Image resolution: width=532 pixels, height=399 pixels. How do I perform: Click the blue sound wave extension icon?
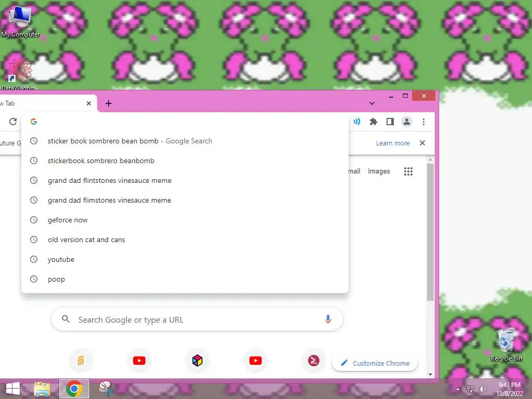point(356,122)
